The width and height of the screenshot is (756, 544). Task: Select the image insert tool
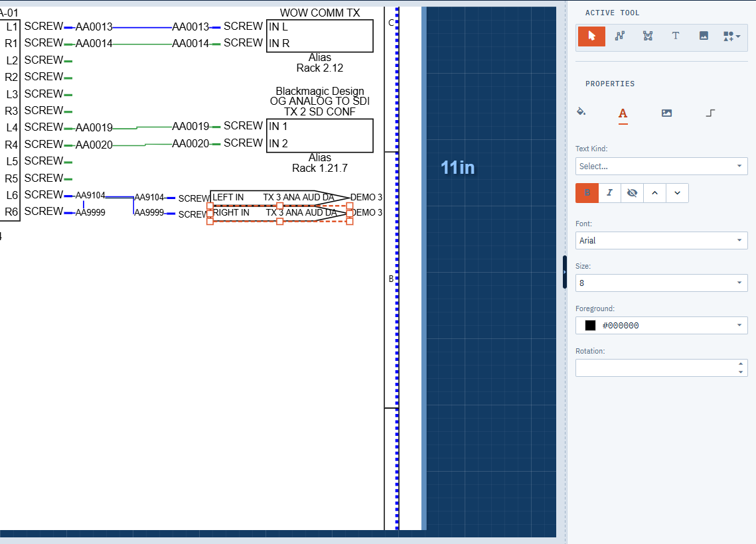point(704,36)
